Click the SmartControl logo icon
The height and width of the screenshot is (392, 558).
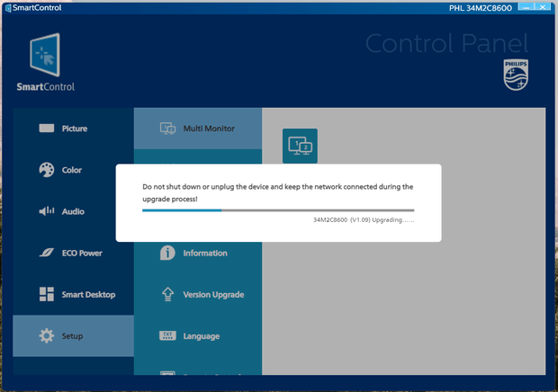click(45, 55)
